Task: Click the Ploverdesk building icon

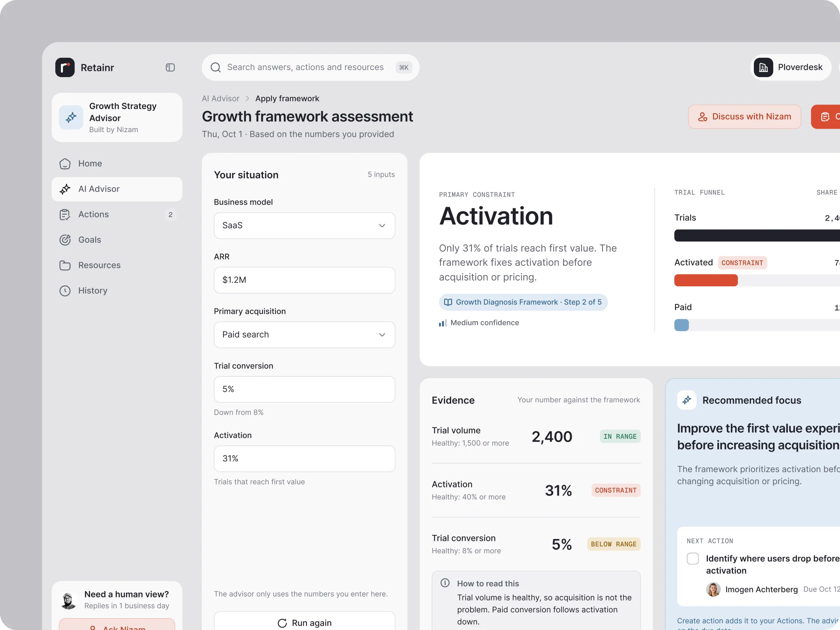Action: (x=763, y=68)
